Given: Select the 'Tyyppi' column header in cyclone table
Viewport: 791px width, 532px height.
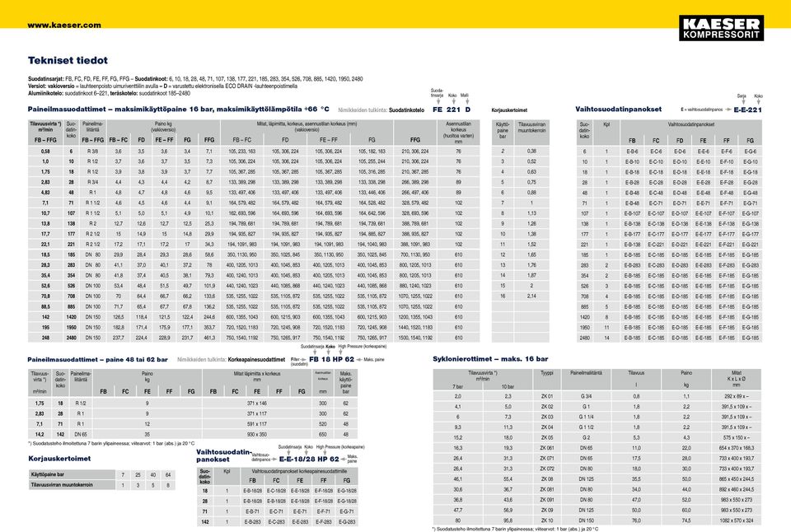Looking at the screenshot, I should coord(547,373).
